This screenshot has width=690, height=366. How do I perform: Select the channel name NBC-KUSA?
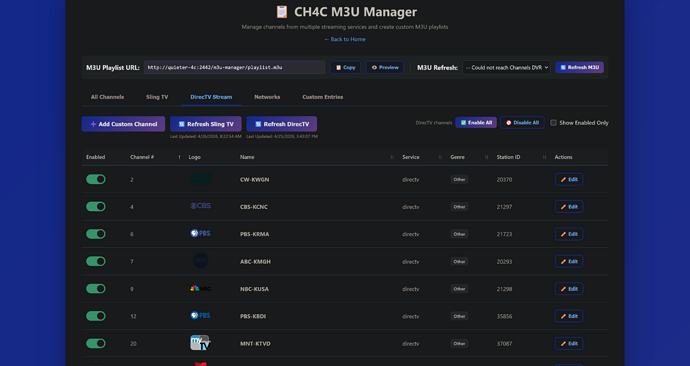pyautogui.click(x=254, y=289)
